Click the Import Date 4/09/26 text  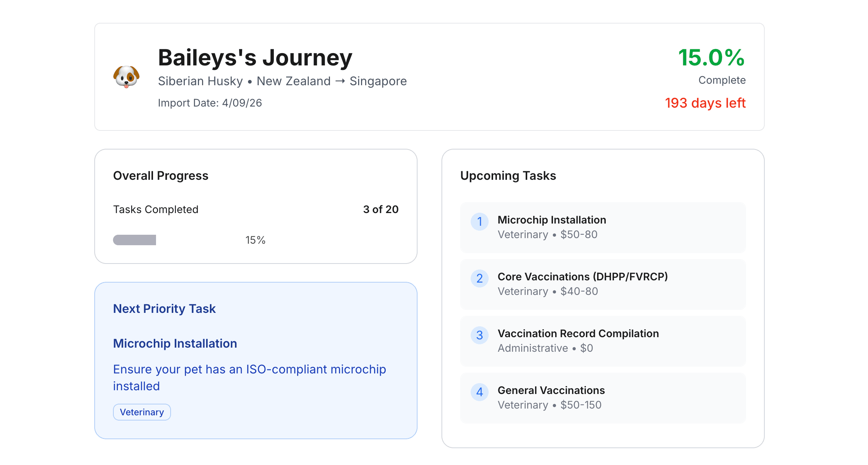[x=210, y=103]
